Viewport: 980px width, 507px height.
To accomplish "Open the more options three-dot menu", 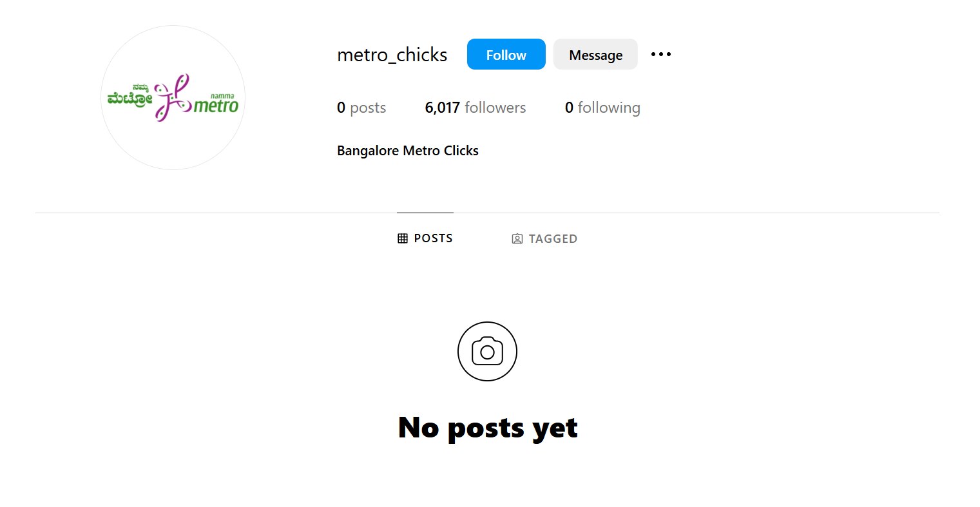I will 660,55.
